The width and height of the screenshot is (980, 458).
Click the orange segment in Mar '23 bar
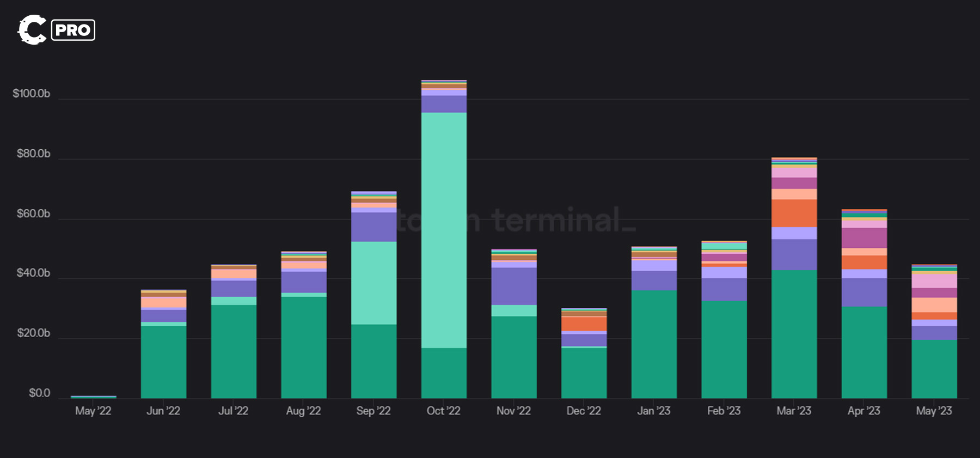794,213
